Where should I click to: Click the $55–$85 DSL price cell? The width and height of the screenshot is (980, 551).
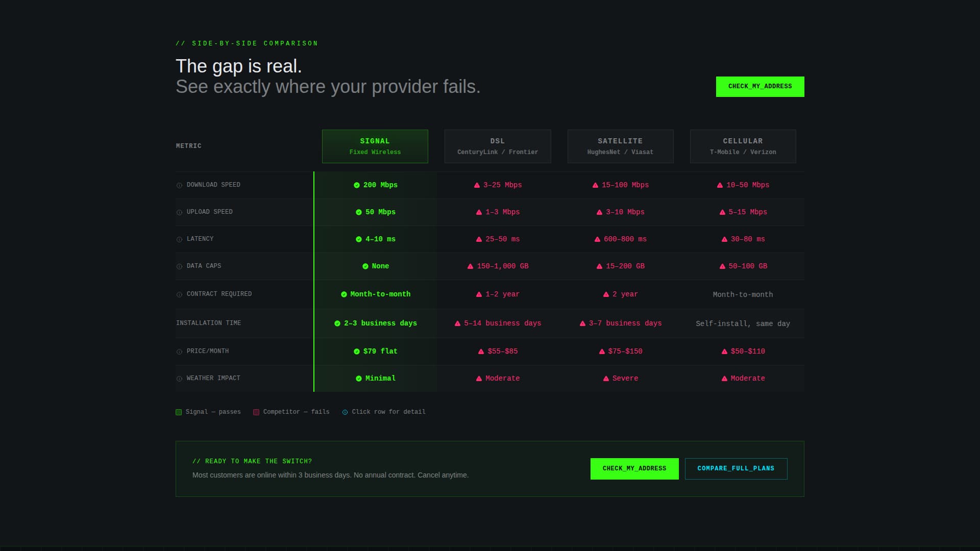498,352
